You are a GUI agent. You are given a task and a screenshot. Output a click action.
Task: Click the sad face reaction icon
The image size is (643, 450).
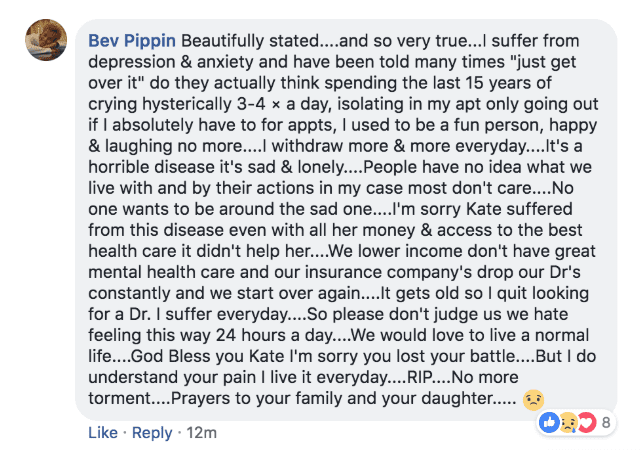(568, 422)
